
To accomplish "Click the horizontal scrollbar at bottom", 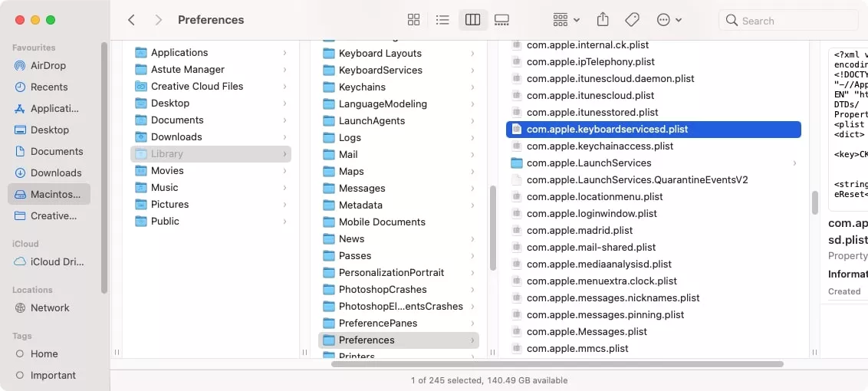I will pos(557,364).
